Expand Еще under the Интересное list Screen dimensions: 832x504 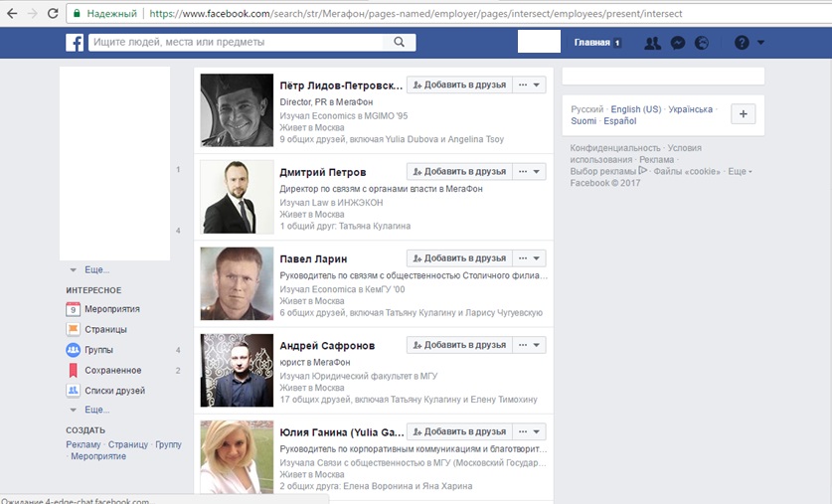point(96,410)
